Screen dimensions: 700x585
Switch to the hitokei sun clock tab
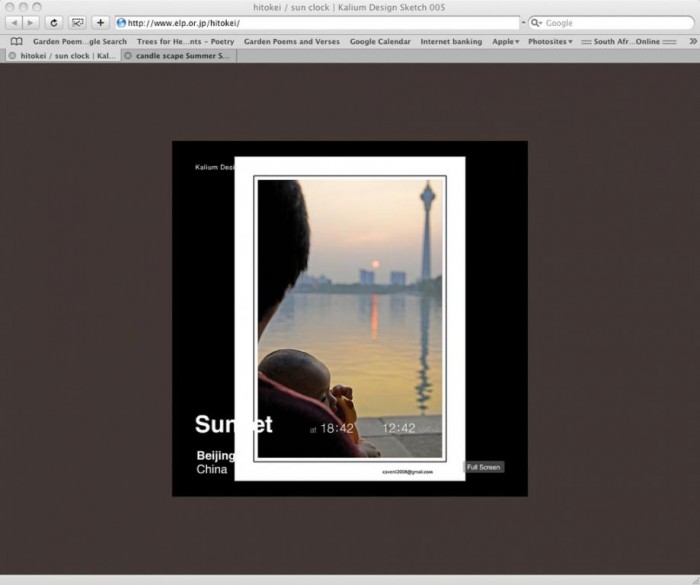pos(62,56)
